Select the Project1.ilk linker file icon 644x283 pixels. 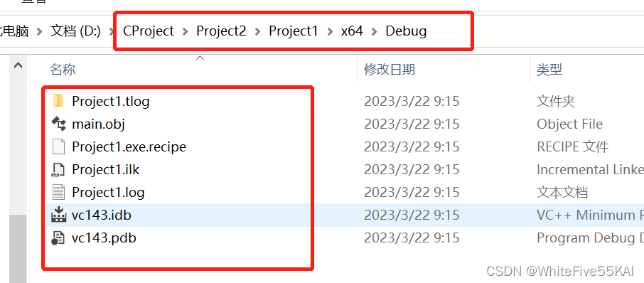click(58, 169)
